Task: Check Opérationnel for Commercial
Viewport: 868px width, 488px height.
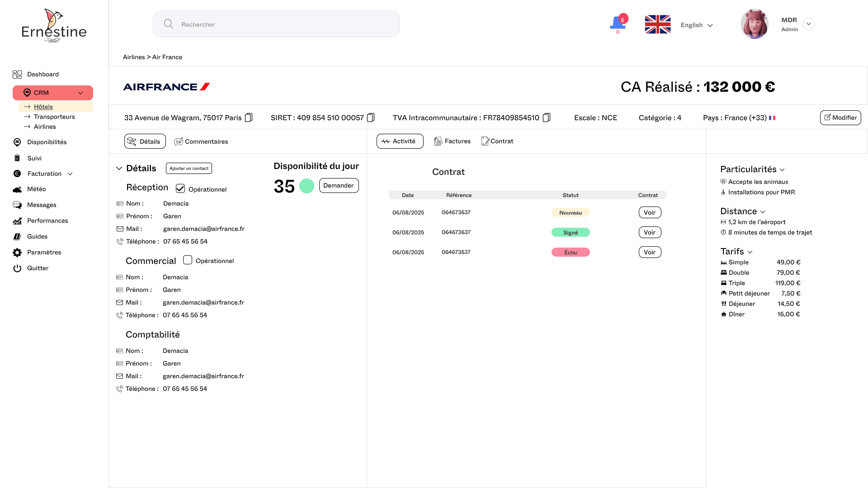Action: coord(188,260)
